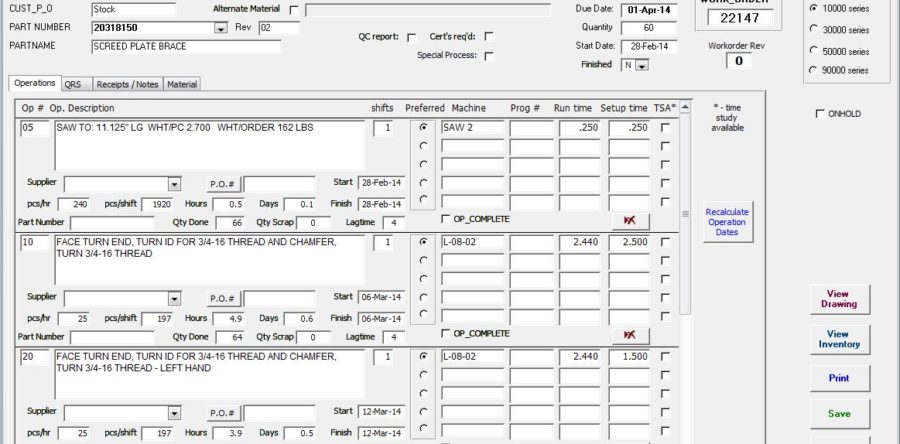Enable the QC report checkbox
This screenshot has width=900, height=444.
(x=411, y=37)
